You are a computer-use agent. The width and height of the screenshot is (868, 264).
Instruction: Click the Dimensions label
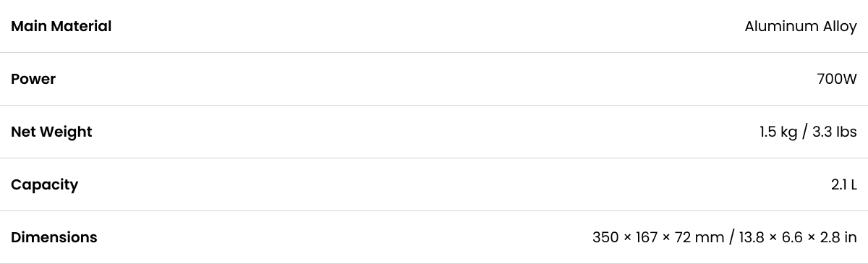point(54,237)
